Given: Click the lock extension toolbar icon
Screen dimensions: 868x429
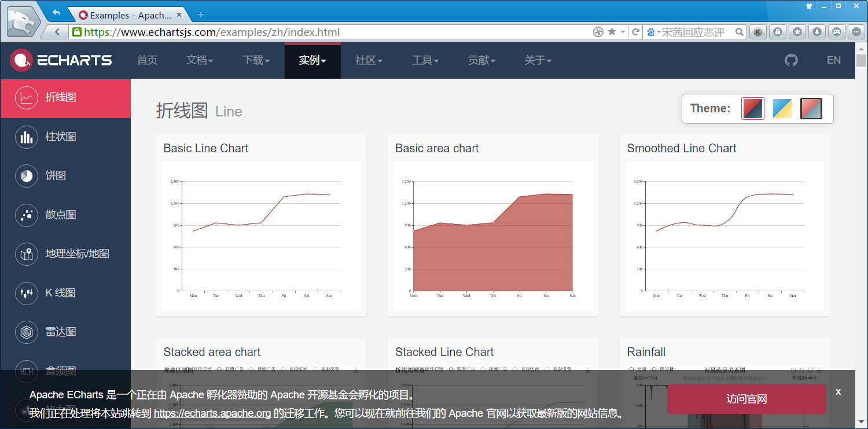Looking at the screenshot, I should tap(778, 32).
